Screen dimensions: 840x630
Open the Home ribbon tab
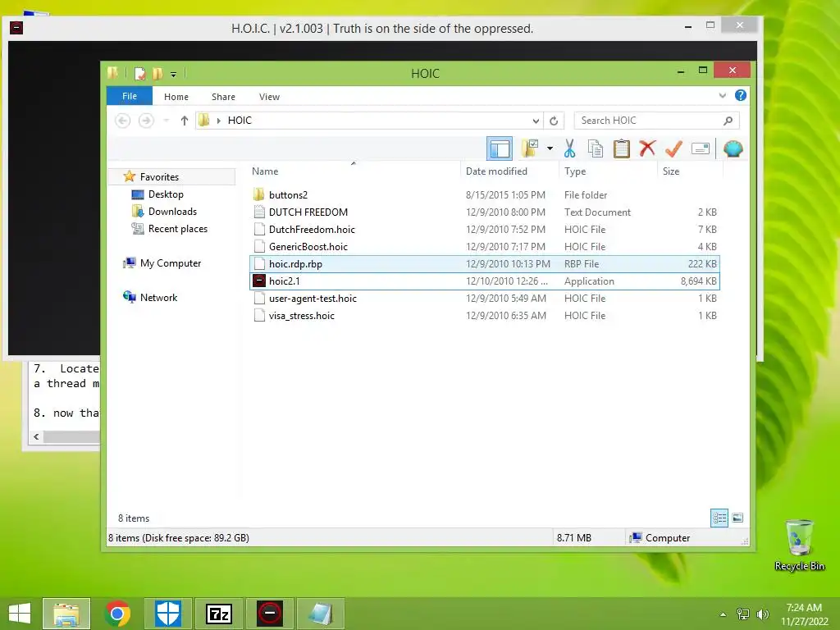[176, 97]
